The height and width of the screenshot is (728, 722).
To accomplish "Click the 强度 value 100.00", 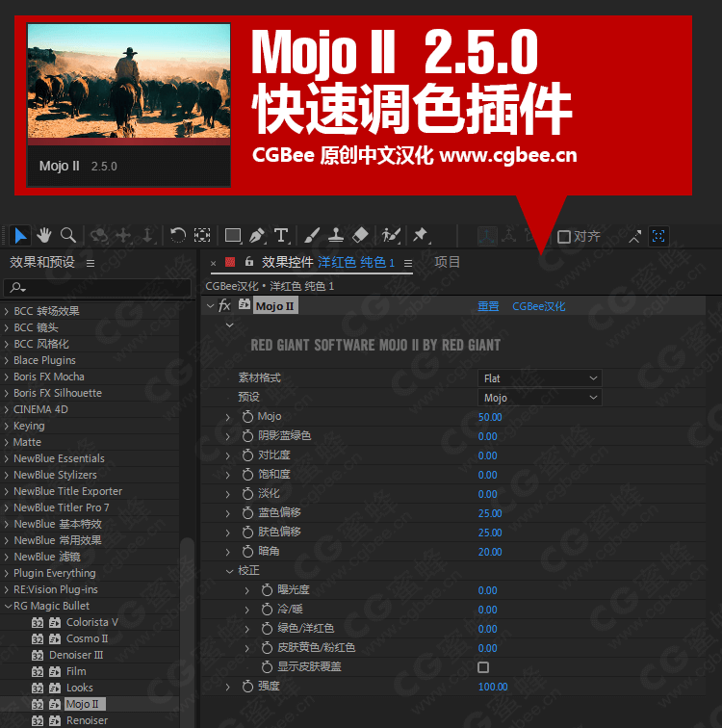I will (x=493, y=687).
